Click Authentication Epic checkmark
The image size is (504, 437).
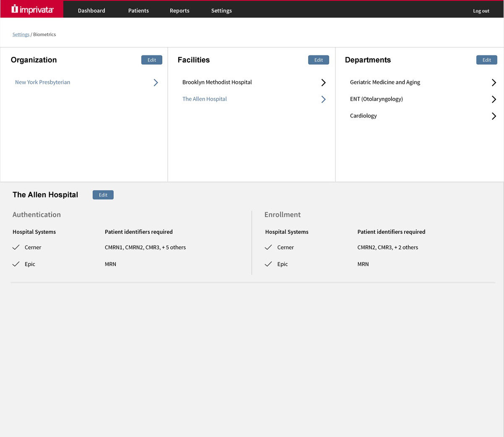click(x=16, y=264)
